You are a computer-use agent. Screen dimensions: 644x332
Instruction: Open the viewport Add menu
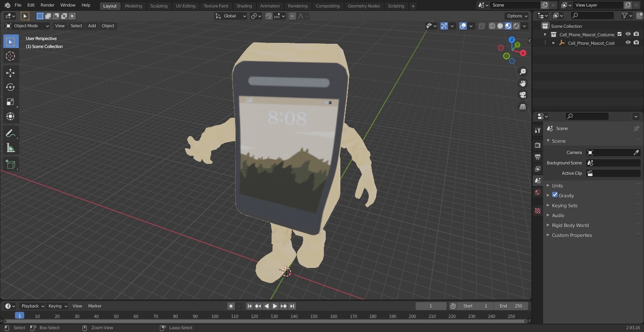tap(92, 26)
